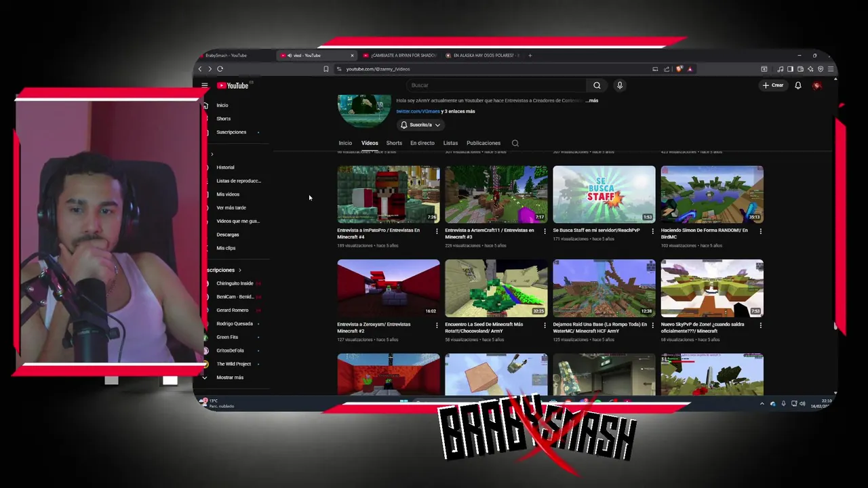The width and height of the screenshot is (868, 488).
Task: Open Descargas in the sidebar
Action: tap(228, 235)
